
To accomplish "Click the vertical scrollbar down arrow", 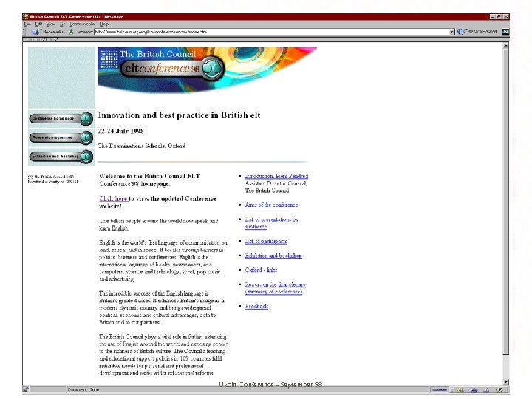I will 505,382.
